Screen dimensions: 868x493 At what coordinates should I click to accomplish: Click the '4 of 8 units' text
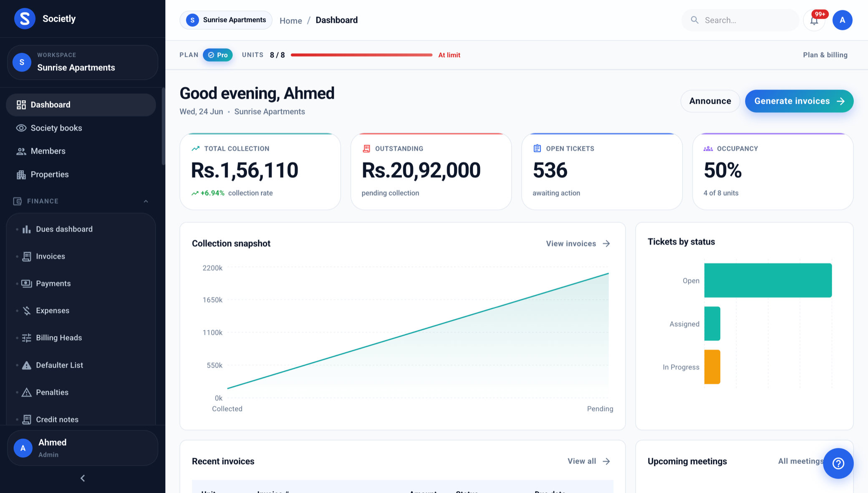721,193
